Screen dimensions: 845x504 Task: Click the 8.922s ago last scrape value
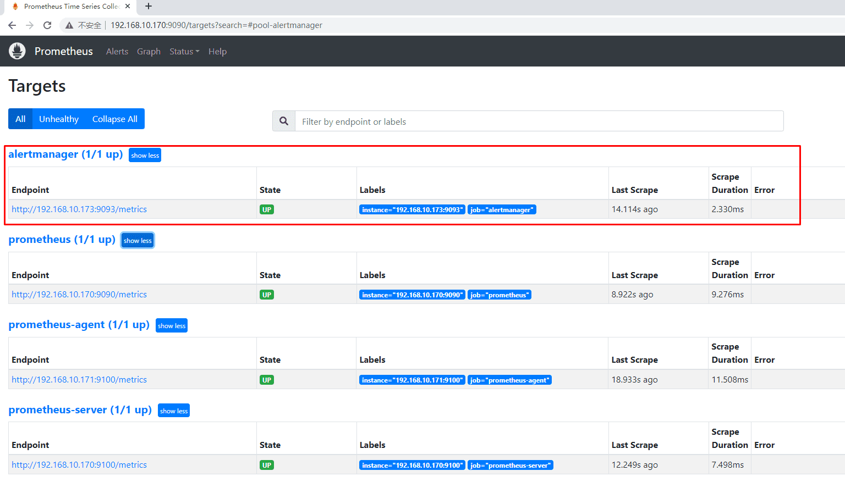[x=633, y=295]
